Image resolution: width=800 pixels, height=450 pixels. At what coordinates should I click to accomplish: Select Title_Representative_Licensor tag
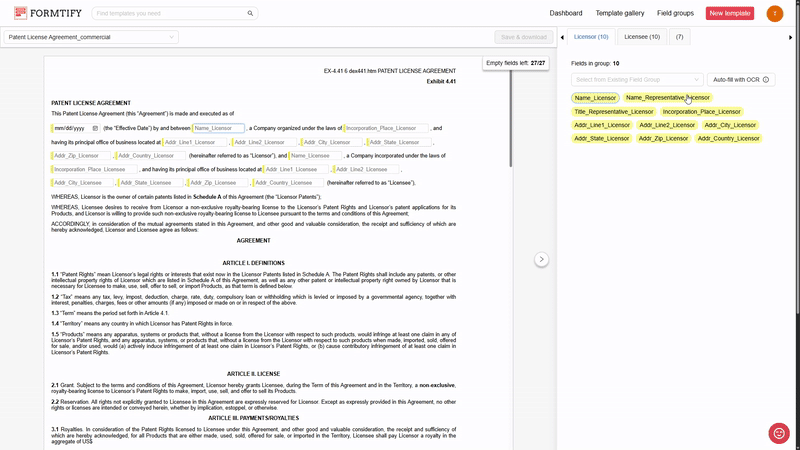click(x=613, y=112)
